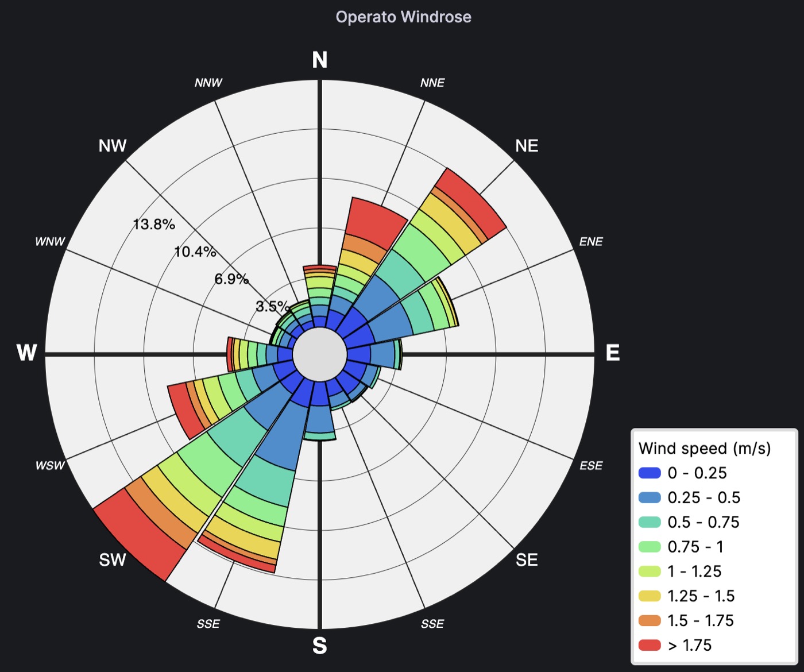Viewport: 804px width, 672px height.
Task: Click the ENE direction label
Action: [591, 242]
